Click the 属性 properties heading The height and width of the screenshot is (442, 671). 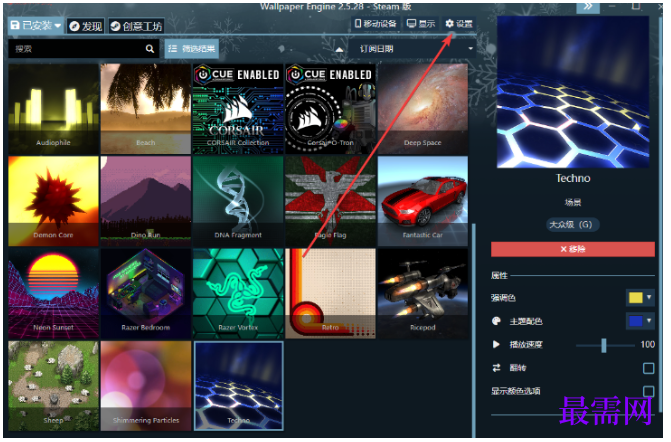point(499,276)
